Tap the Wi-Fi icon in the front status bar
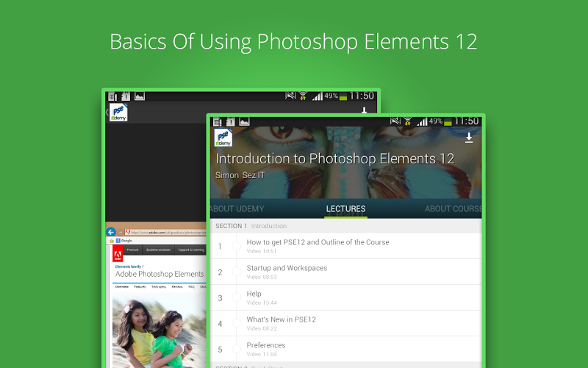 point(407,121)
